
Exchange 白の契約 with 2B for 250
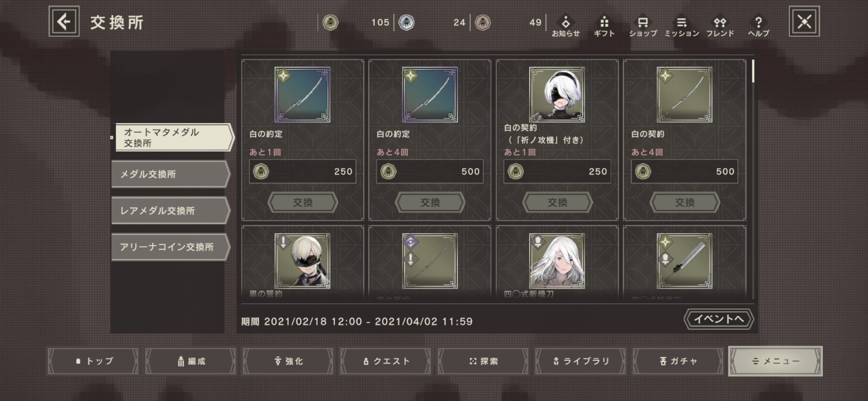click(558, 202)
